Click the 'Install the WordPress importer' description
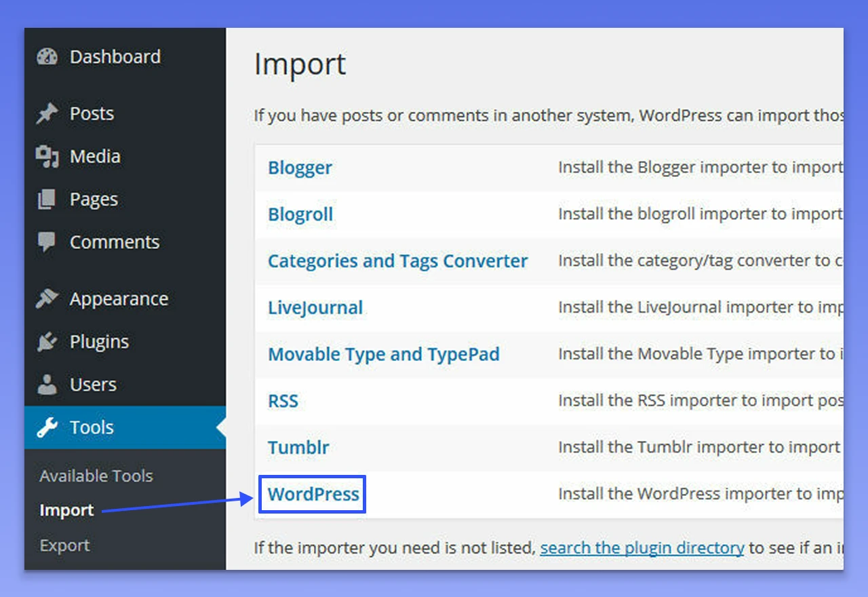The image size is (868, 597). tap(701, 494)
